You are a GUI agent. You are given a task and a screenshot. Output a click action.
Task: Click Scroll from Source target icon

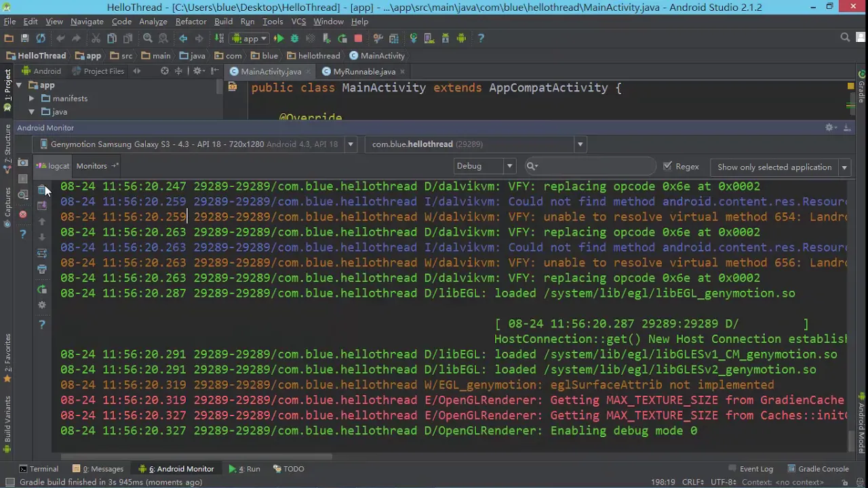164,71
